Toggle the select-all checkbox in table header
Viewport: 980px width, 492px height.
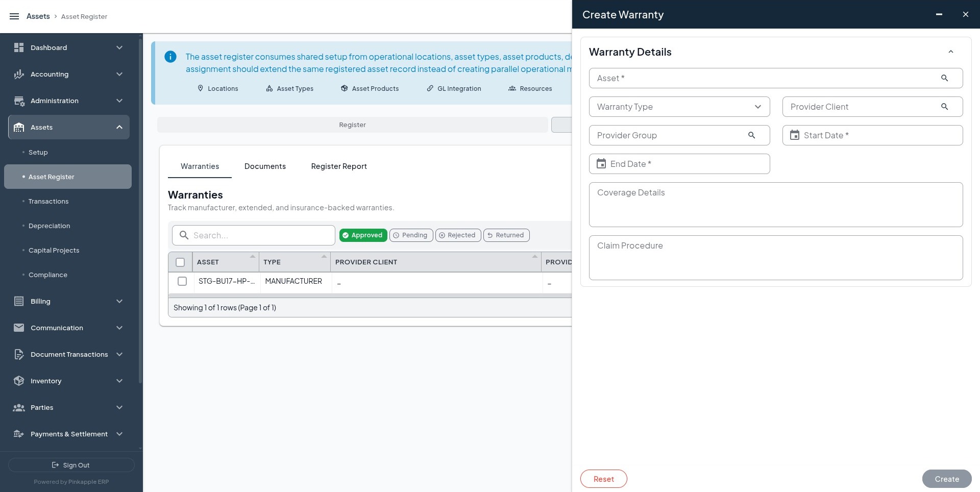tap(180, 262)
